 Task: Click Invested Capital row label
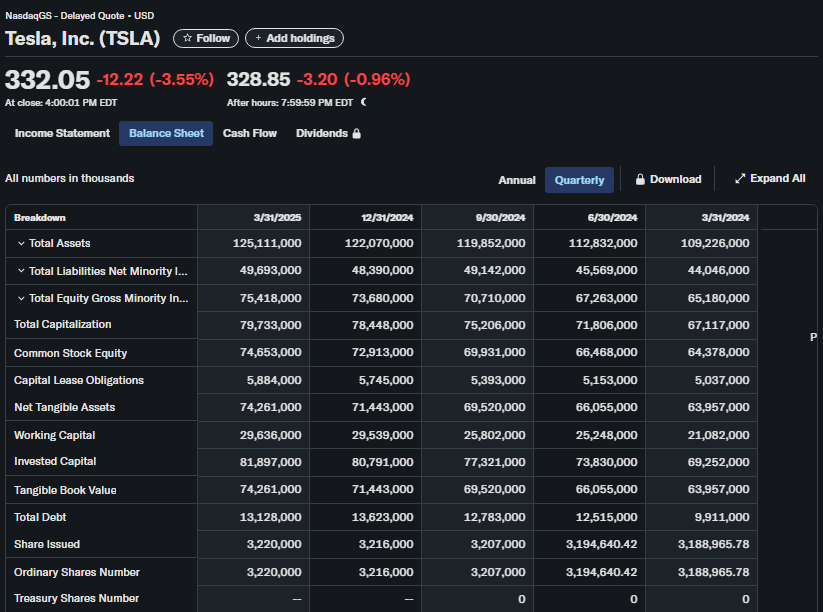(55, 461)
